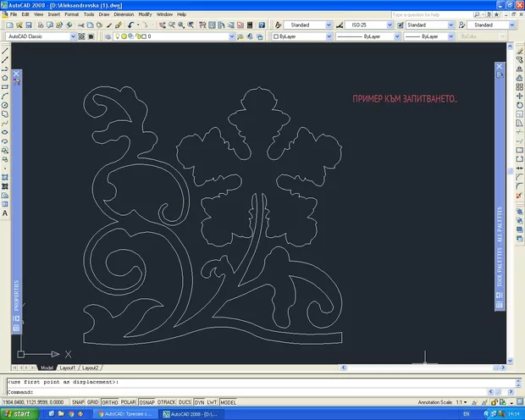The image size is (525, 420).
Task: Choose the Arc draw tool
Action: (5, 96)
